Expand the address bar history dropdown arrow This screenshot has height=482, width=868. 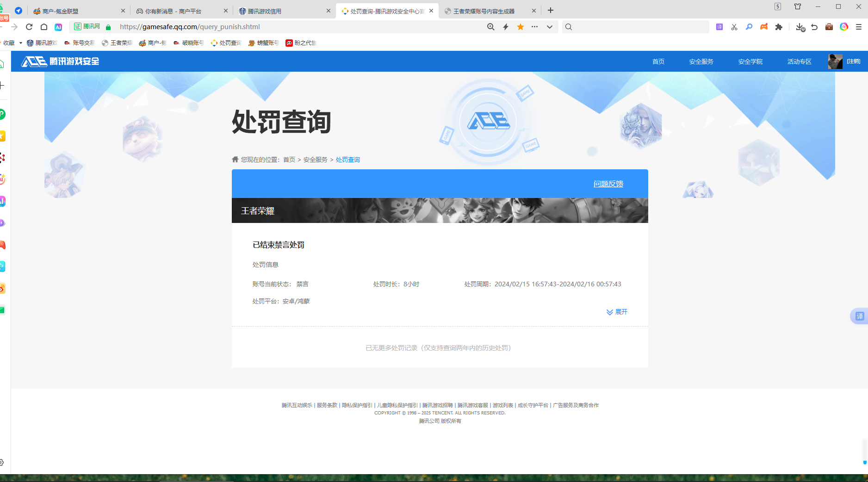tap(550, 27)
